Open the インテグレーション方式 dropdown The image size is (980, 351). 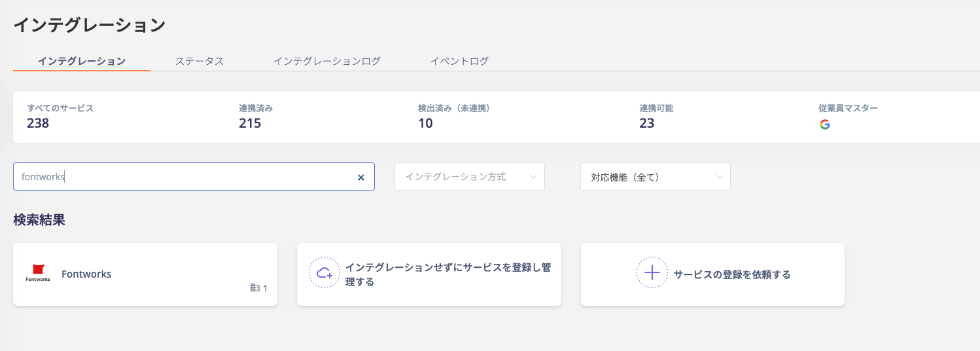pyautogui.click(x=470, y=177)
